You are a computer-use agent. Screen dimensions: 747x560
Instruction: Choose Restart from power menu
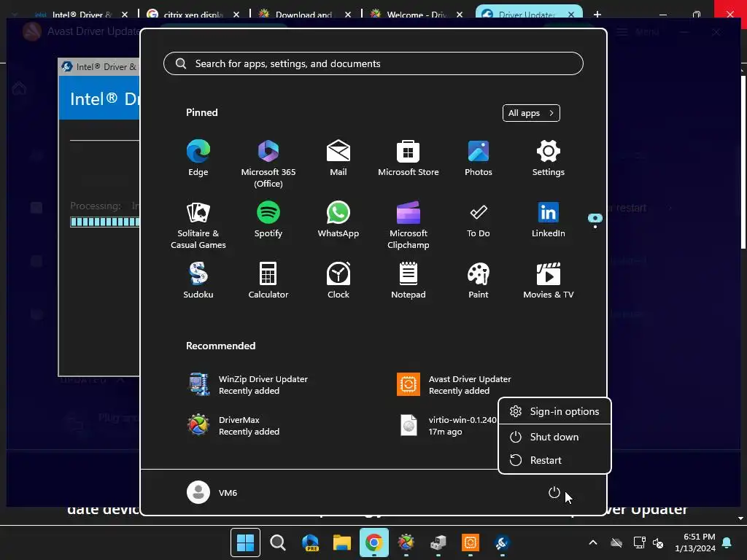point(554,460)
